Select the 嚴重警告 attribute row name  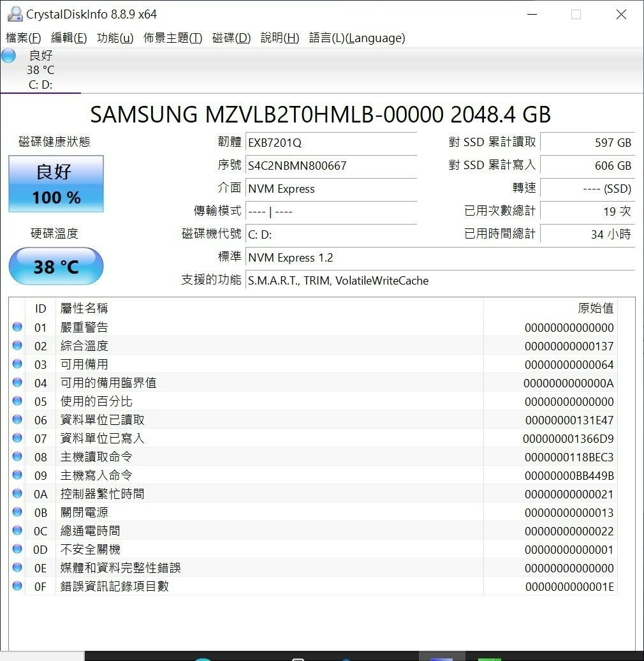click(84, 327)
